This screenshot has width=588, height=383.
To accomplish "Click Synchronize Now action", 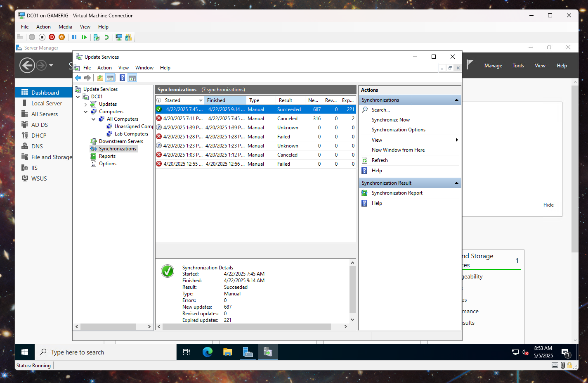I will pos(390,120).
